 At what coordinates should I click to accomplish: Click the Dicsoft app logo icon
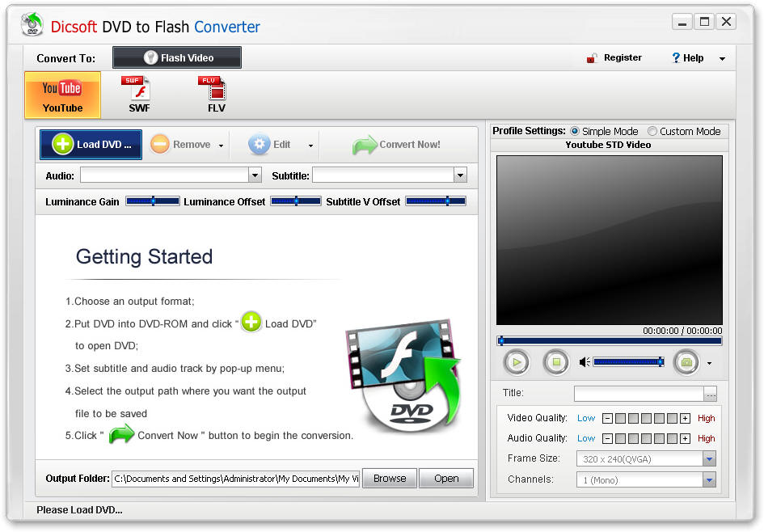(32, 24)
